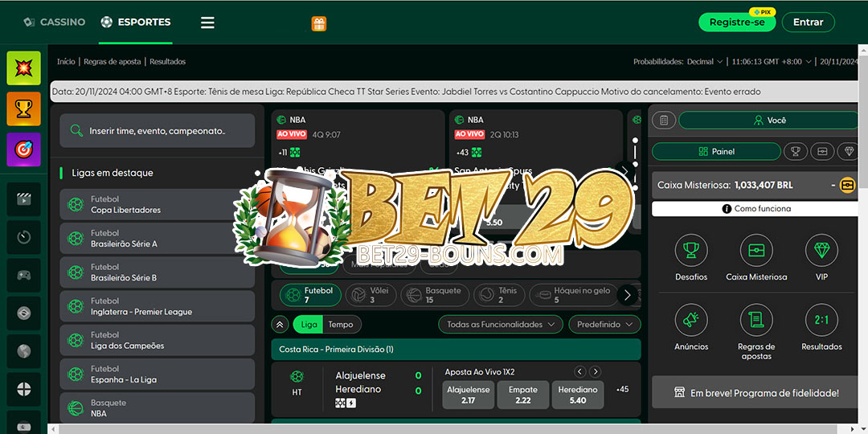Collapse Costa Rica - Primeira Divisão header
The width and height of the screenshot is (868, 434).
[457, 350]
